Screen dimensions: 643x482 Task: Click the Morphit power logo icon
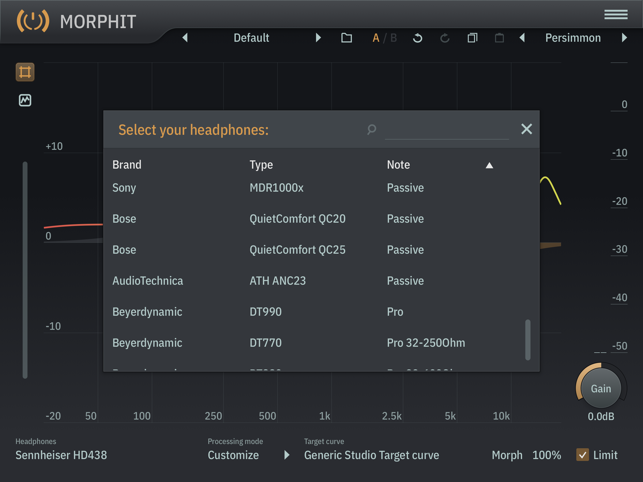click(32, 21)
